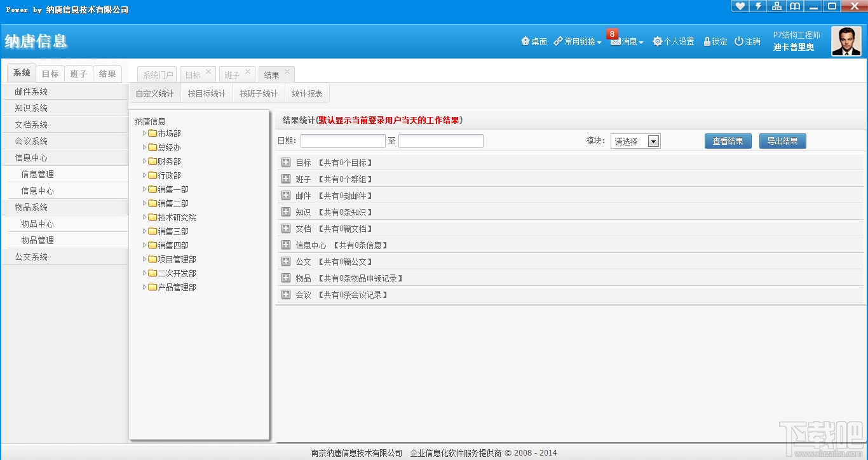868x460 pixels.
Task: Open the organization chart icon in title bar
Action: tap(776, 6)
